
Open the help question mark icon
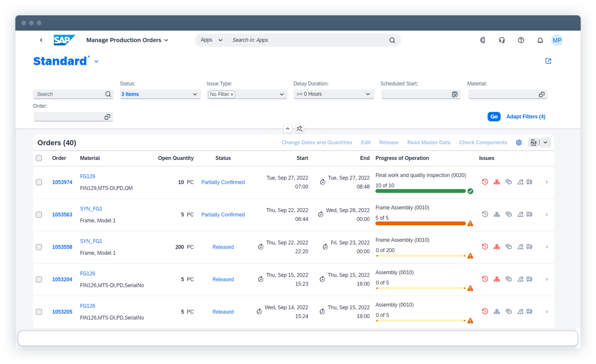point(521,40)
